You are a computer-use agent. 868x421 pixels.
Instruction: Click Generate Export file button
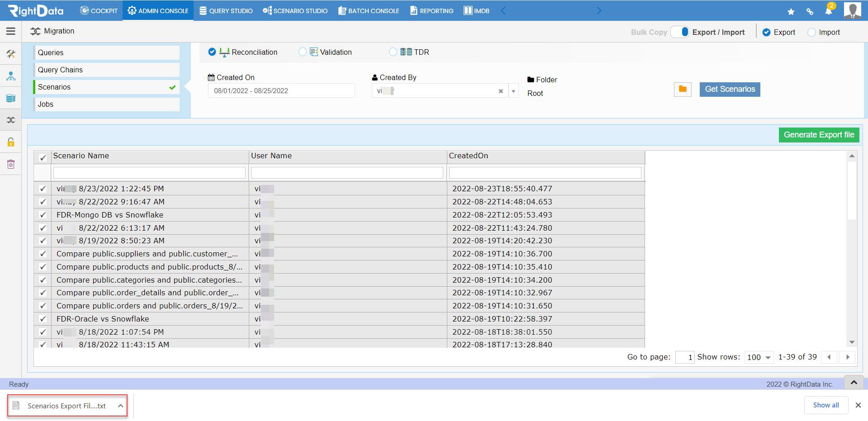819,135
